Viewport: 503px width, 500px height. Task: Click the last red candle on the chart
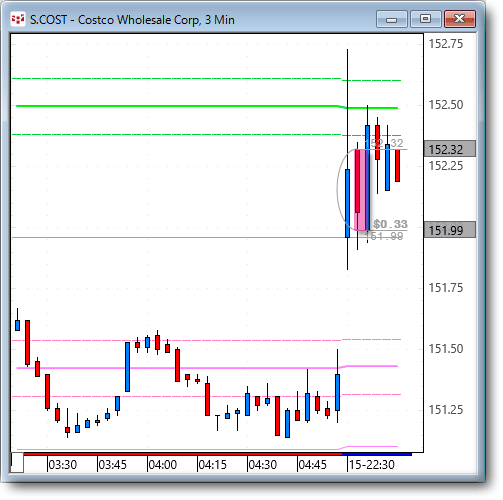coord(398,166)
